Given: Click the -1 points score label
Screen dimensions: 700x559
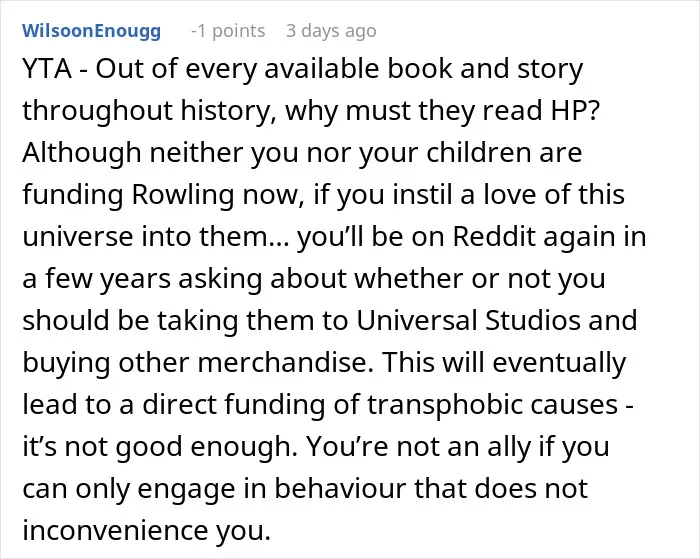Looking at the screenshot, I should [x=228, y=31].
